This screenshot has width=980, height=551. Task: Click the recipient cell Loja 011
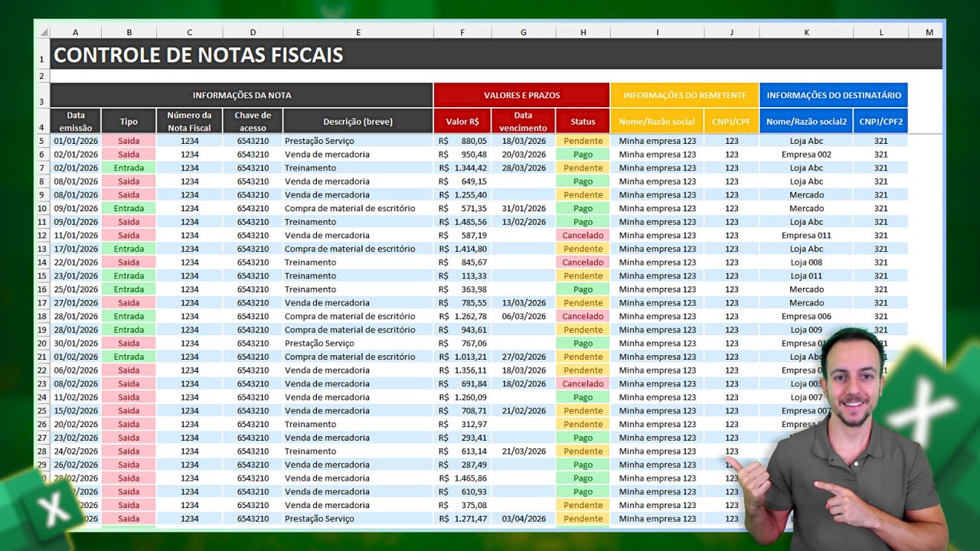tap(806, 275)
